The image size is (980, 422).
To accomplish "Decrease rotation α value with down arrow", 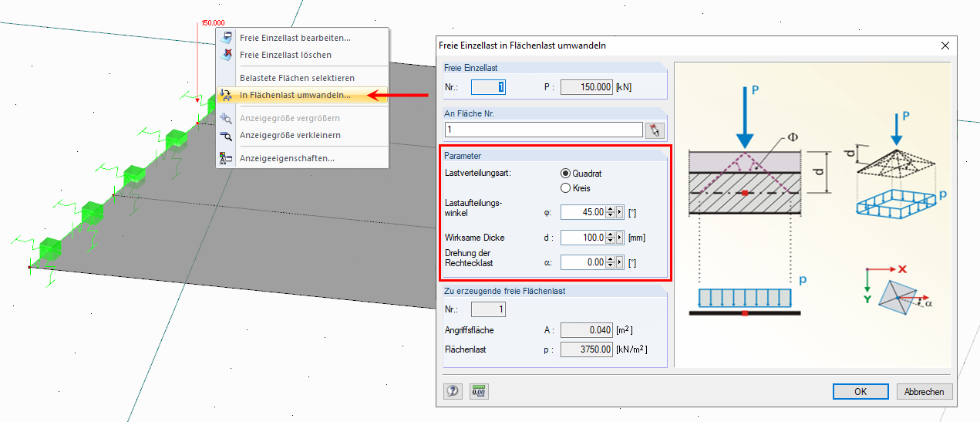I will tap(611, 265).
